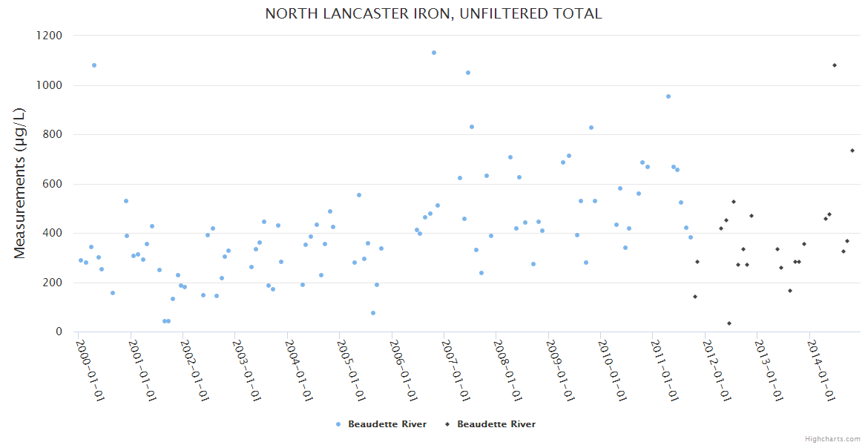This screenshot has height=445, width=868.
Task: Toggle black-diamond Beaudette River series label in legend
Action: [x=496, y=424]
